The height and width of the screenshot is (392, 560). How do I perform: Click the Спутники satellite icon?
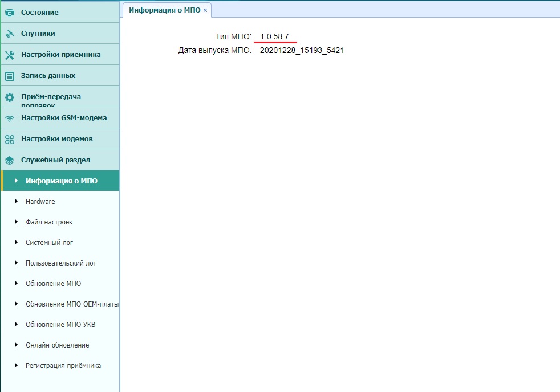point(10,34)
